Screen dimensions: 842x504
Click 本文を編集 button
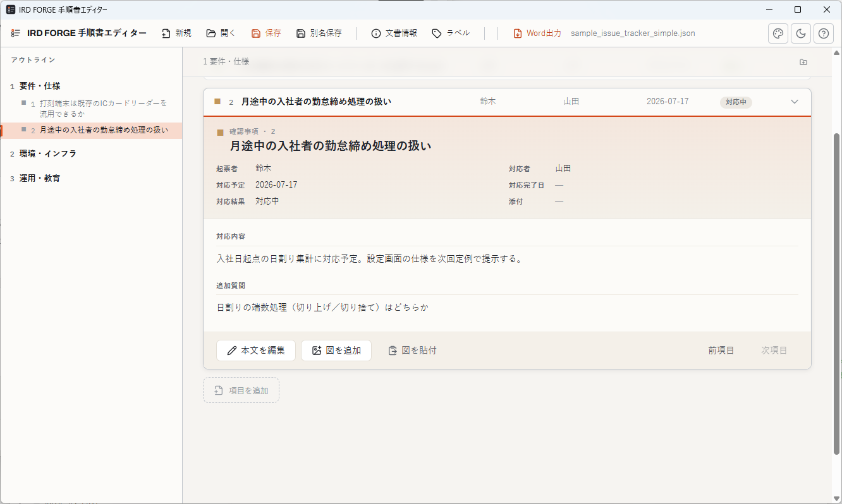point(256,351)
